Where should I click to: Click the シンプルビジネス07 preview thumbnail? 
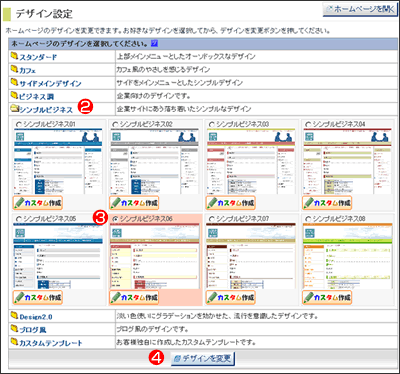pos(251,256)
